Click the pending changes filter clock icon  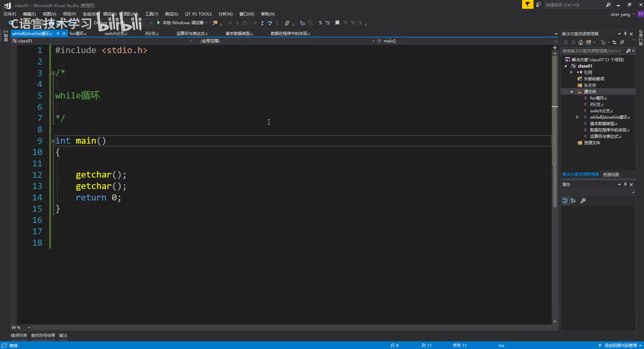603,42
